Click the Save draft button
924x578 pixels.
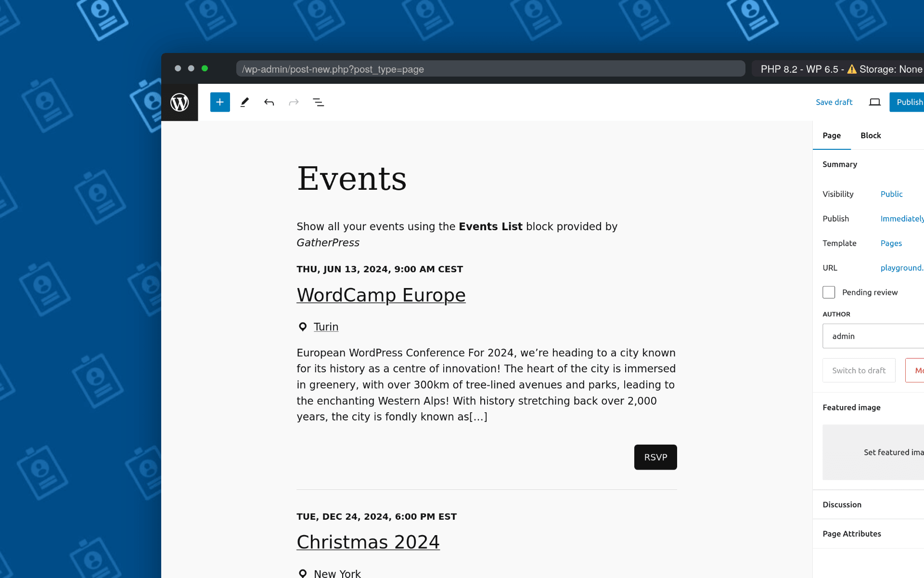(834, 101)
